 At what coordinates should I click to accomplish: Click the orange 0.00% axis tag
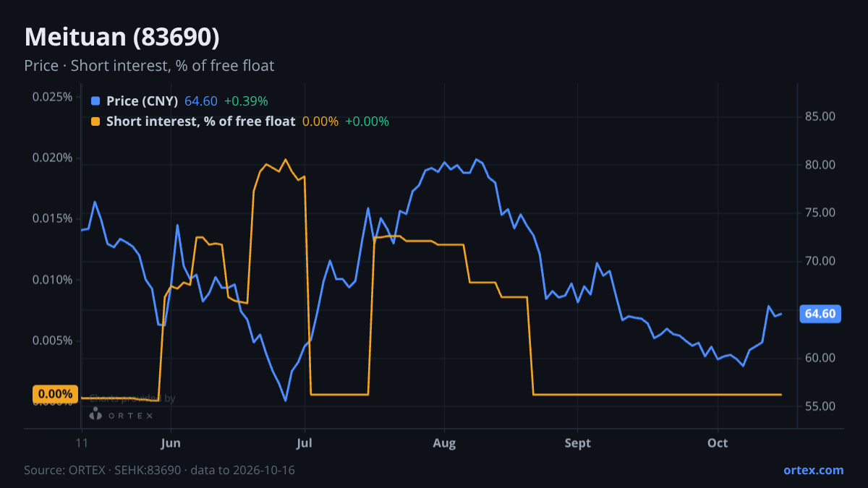(x=56, y=394)
